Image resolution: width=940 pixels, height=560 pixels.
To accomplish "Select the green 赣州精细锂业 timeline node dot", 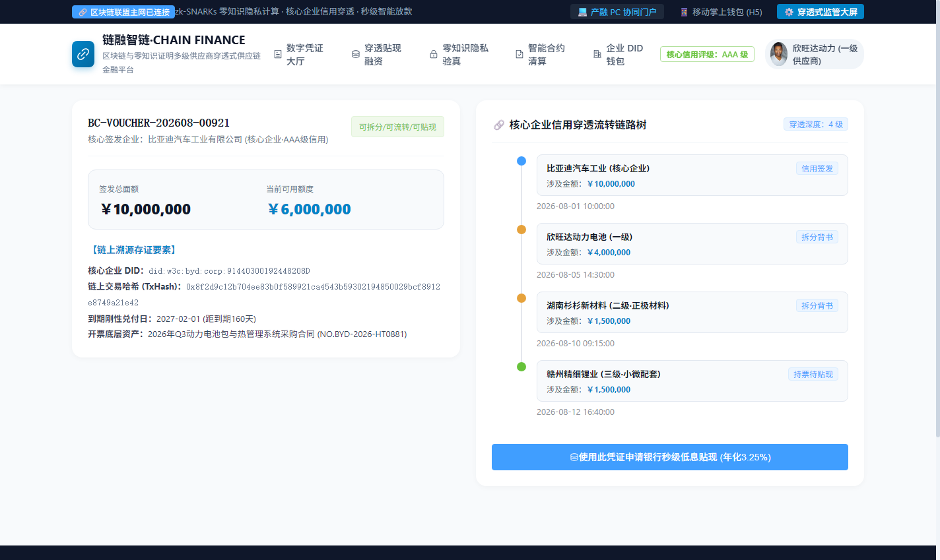I will (521, 367).
